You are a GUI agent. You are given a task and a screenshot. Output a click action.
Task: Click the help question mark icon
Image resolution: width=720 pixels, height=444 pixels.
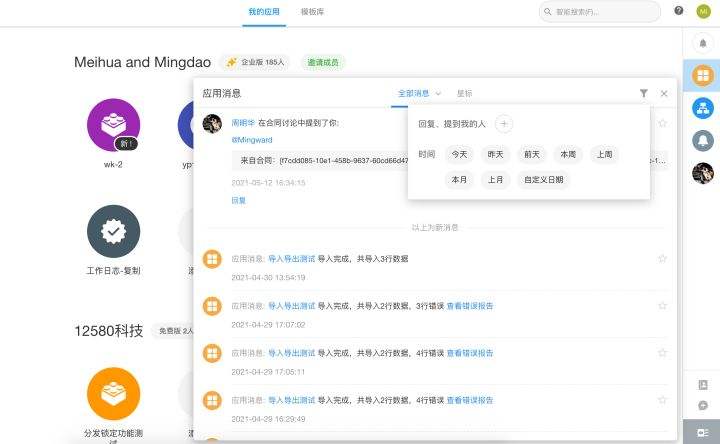pyautogui.click(x=679, y=11)
